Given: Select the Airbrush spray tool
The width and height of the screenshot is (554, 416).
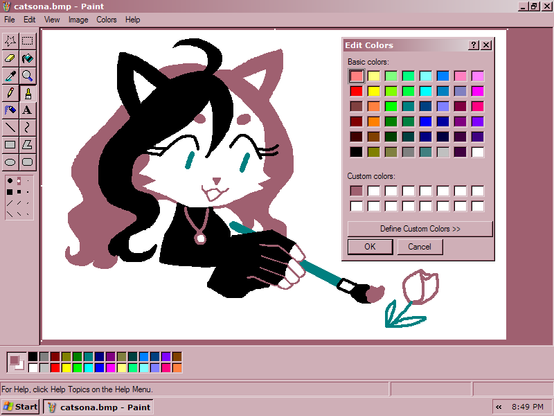Looking at the screenshot, I should tap(10, 110).
